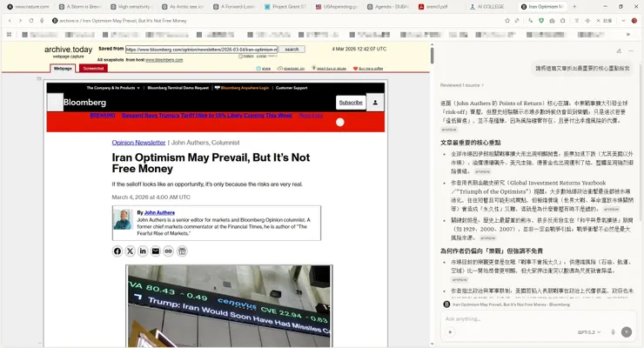Click the Ask anything input in sidebar
The width and height of the screenshot is (644, 348).
click(538, 319)
